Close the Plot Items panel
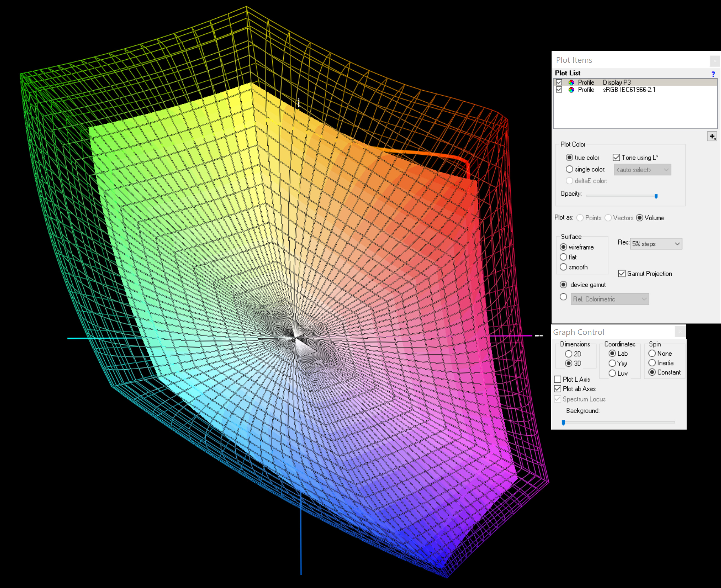721x588 pixels. (715, 61)
